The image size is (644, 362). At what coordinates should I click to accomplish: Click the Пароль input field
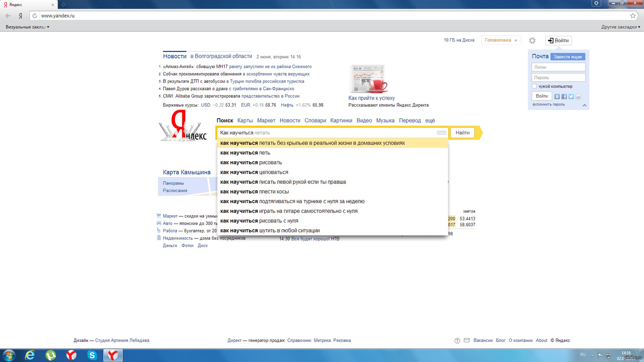pos(558,78)
